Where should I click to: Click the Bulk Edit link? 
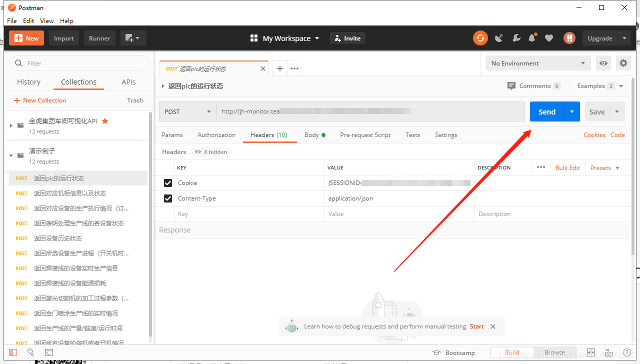click(567, 168)
